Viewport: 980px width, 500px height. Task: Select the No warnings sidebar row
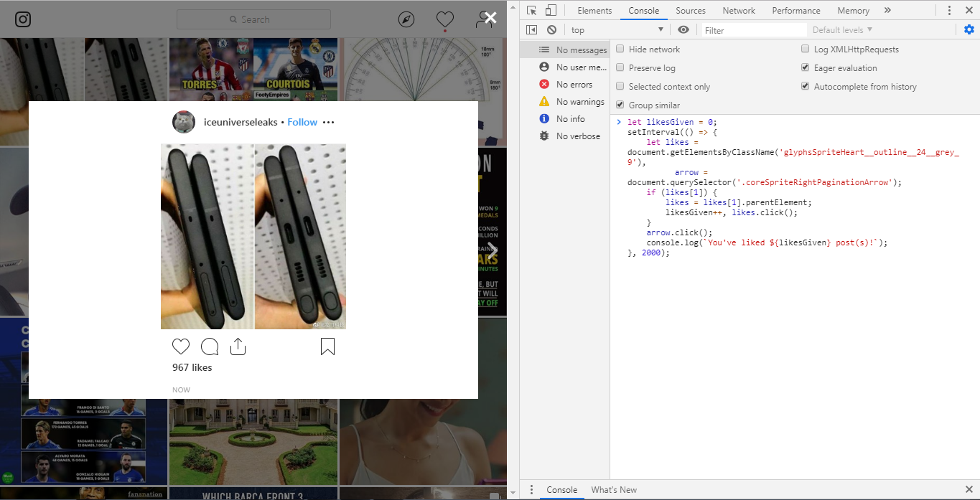(565, 102)
